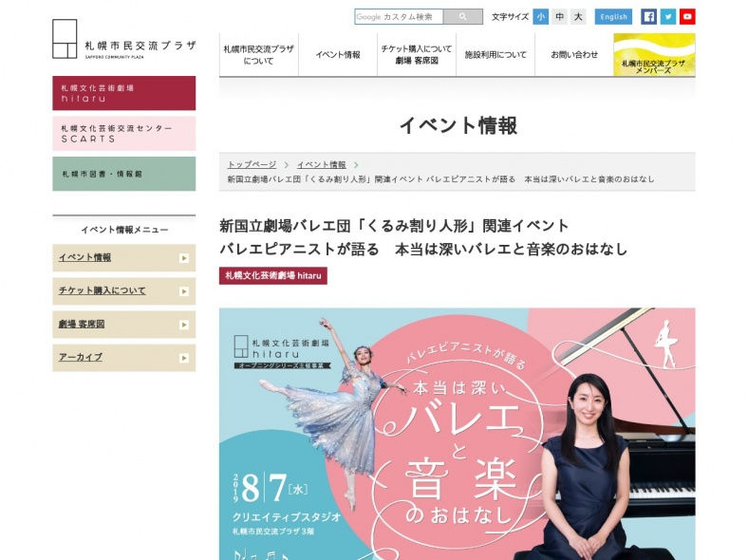Focus the Google custom search field

click(399, 17)
